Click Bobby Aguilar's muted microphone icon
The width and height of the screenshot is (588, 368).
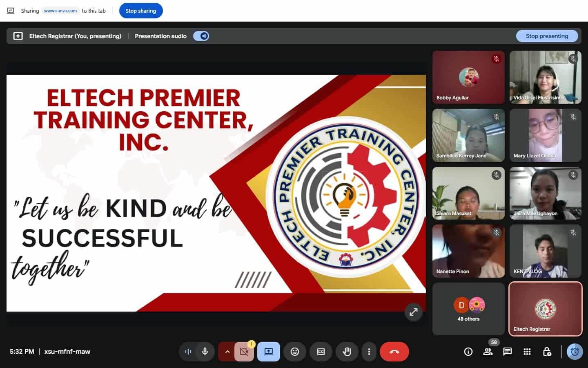(x=497, y=59)
